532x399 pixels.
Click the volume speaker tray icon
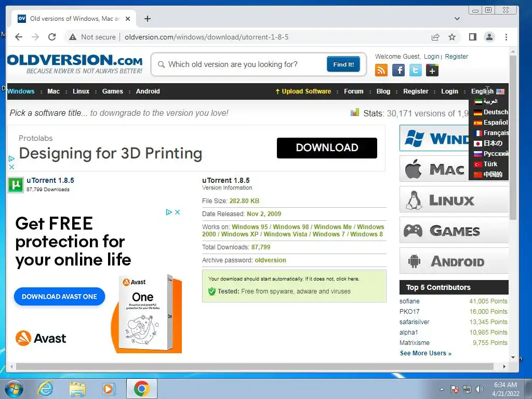(x=480, y=389)
